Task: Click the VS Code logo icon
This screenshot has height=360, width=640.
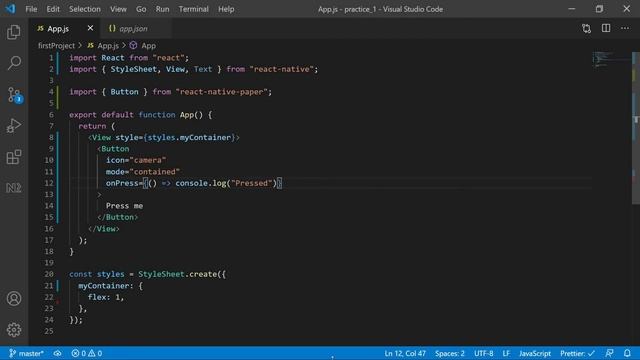Action: tap(10, 9)
